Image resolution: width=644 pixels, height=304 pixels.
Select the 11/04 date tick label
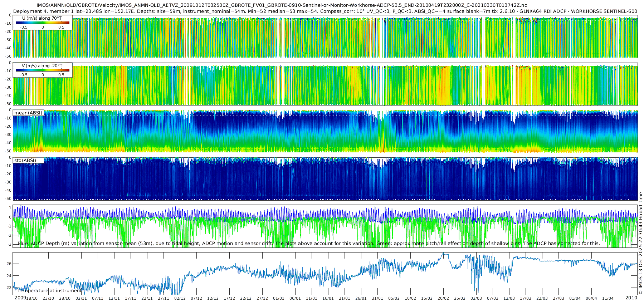point(608,299)
